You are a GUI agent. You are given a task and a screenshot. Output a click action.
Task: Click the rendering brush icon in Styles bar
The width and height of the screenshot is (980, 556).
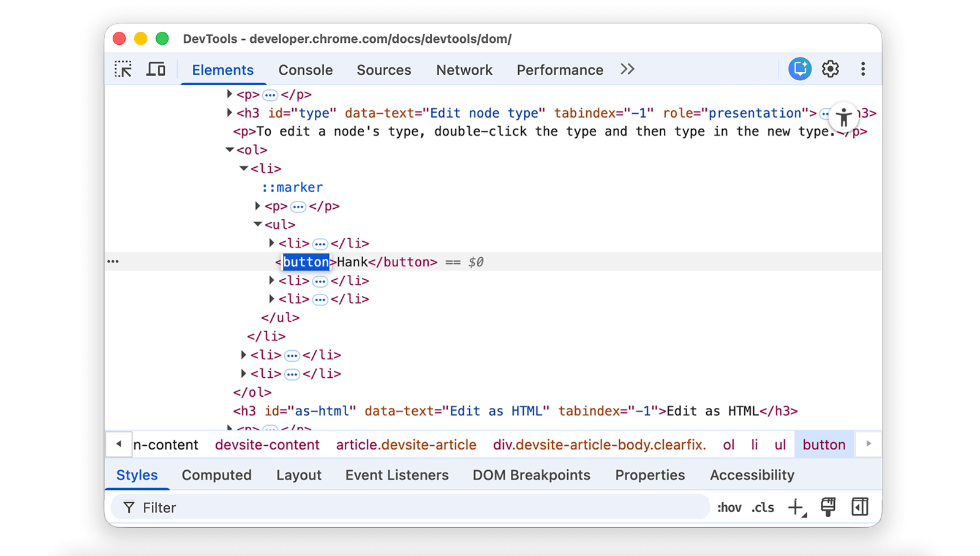(x=829, y=507)
